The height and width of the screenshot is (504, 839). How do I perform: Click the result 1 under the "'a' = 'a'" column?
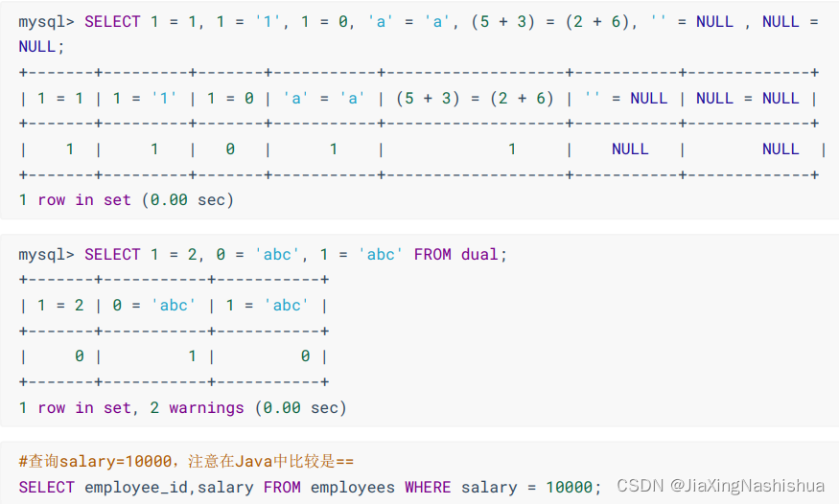(334, 149)
